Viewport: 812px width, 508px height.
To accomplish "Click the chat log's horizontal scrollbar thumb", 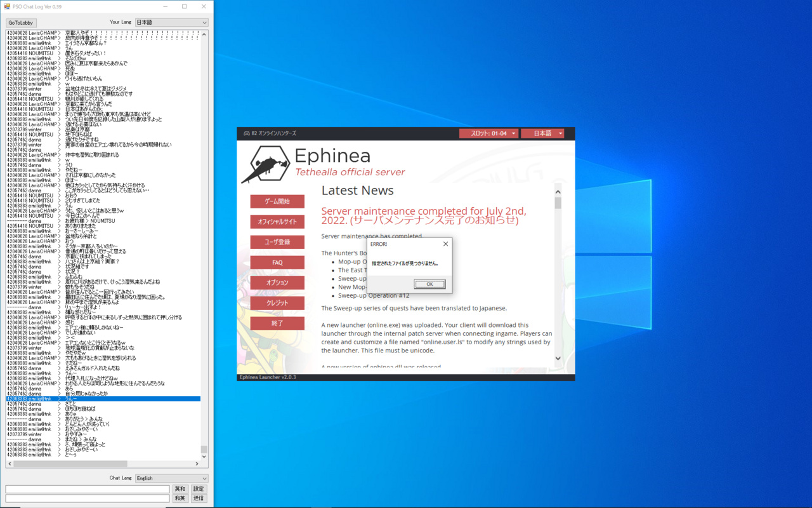I will pyautogui.click(x=70, y=464).
